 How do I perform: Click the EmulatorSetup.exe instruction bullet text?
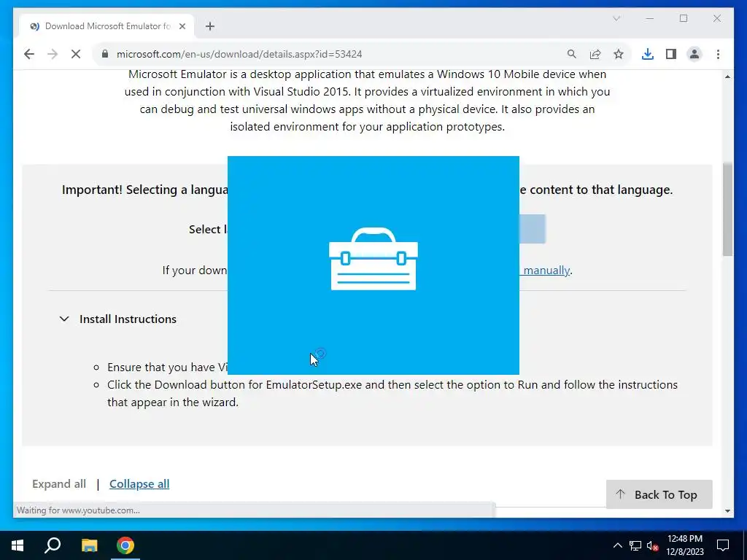392,393
